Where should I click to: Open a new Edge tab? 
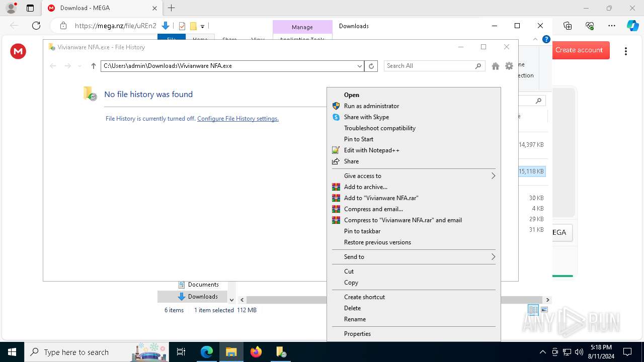click(x=172, y=8)
